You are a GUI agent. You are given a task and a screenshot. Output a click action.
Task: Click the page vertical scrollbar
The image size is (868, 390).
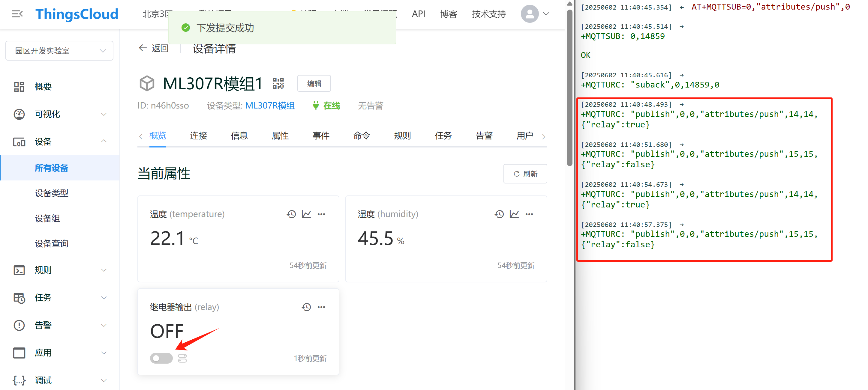569,88
